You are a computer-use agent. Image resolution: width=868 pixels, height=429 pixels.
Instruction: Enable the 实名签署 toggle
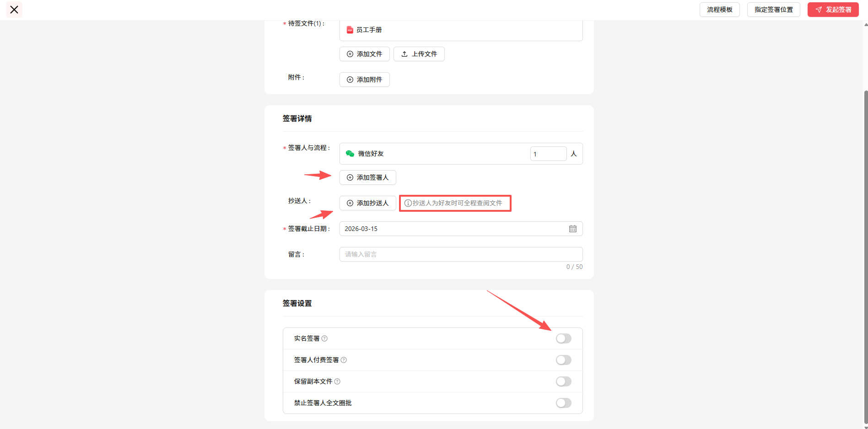[x=563, y=338]
